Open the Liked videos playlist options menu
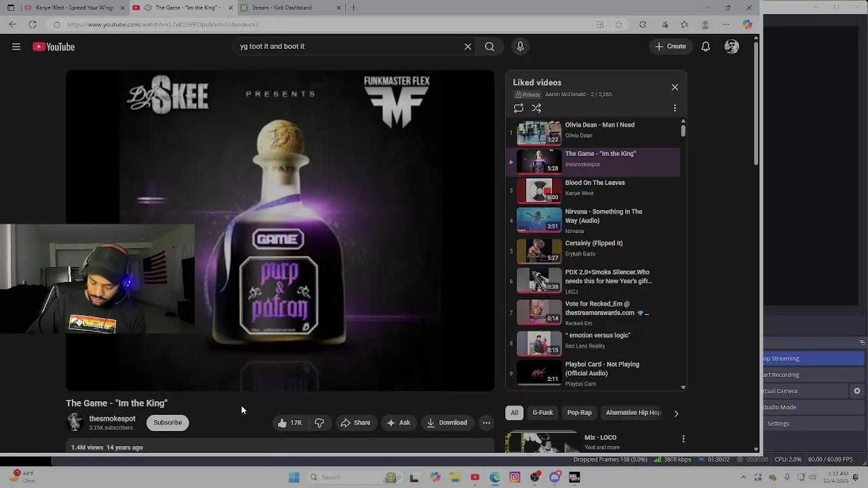 (675, 108)
